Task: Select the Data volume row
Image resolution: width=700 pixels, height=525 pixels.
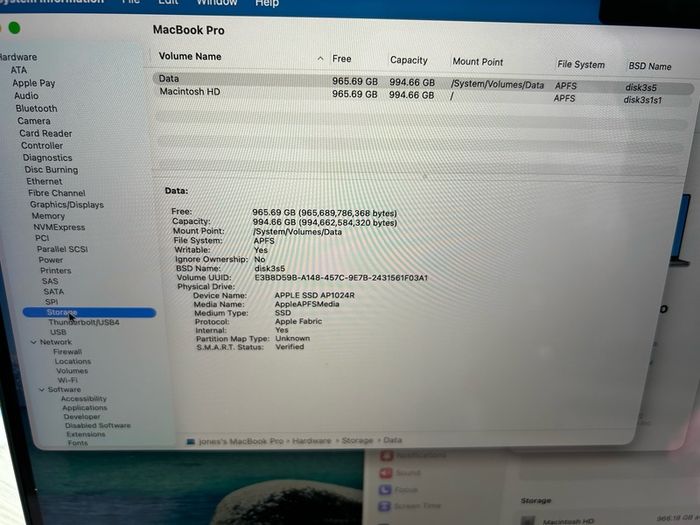Action: pyautogui.click(x=423, y=82)
